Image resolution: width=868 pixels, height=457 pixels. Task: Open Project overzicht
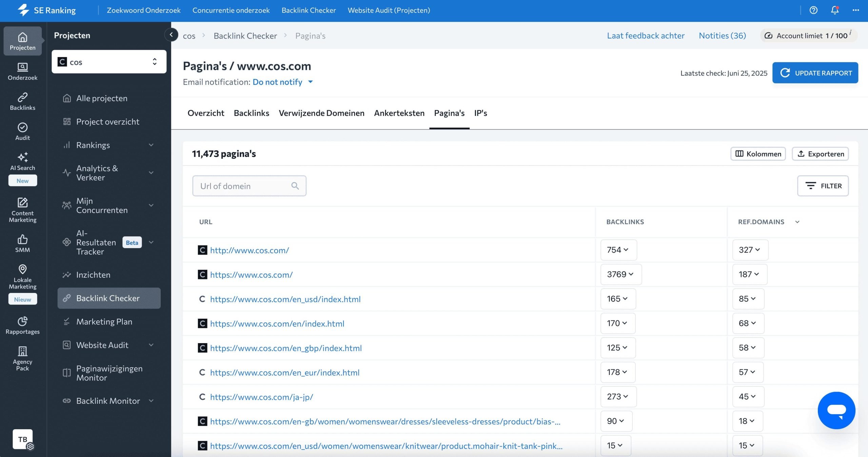(x=108, y=122)
